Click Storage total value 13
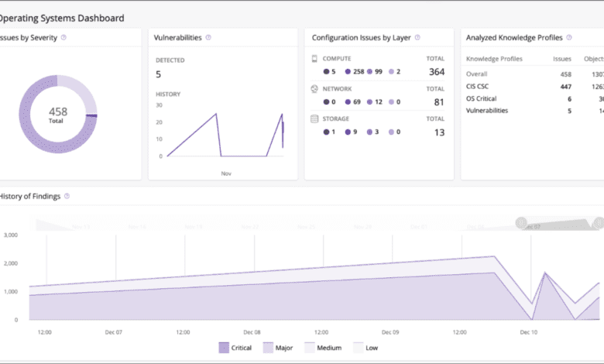The width and height of the screenshot is (604, 364). (x=440, y=132)
